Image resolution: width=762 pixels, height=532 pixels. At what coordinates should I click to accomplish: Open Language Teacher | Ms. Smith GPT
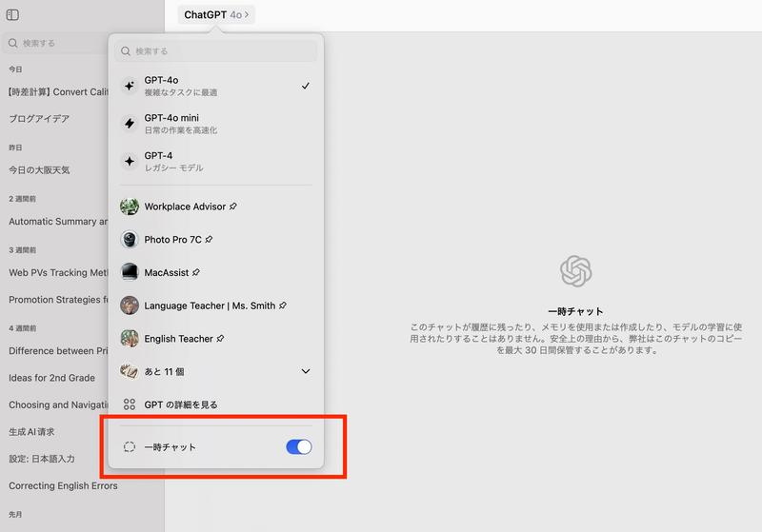pyautogui.click(x=216, y=305)
